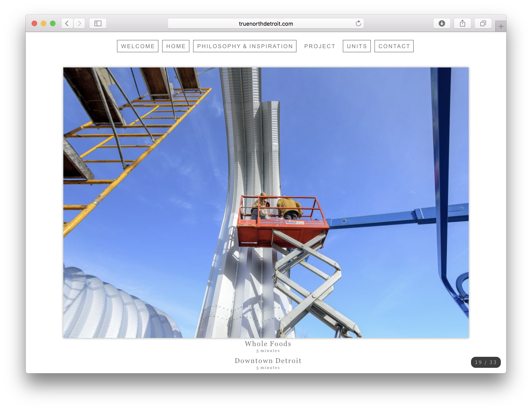Open the WELCOME navigation item
The width and height of the screenshot is (532, 410).
[138, 46]
